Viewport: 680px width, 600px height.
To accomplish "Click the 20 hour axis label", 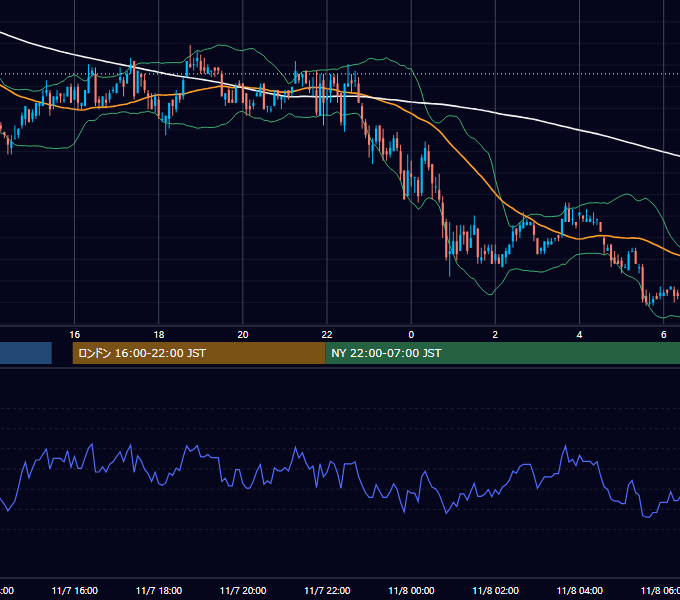I will click(243, 335).
